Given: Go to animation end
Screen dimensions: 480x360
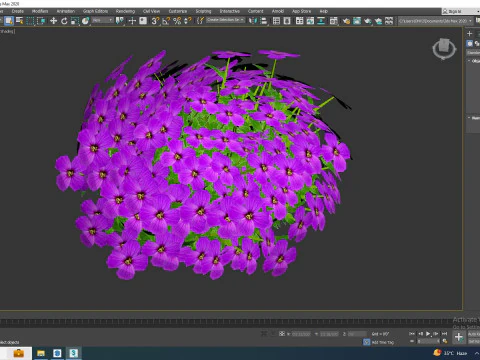Looking at the screenshot, I should click(444, 333).
